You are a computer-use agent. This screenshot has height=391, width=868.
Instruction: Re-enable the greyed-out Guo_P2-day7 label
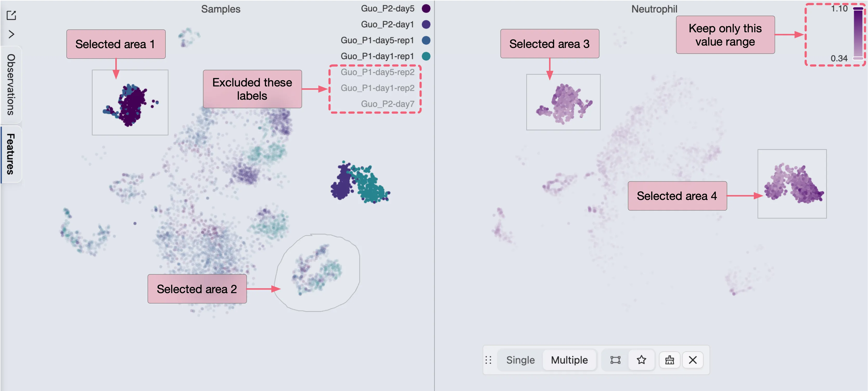(x=387, y=104)
